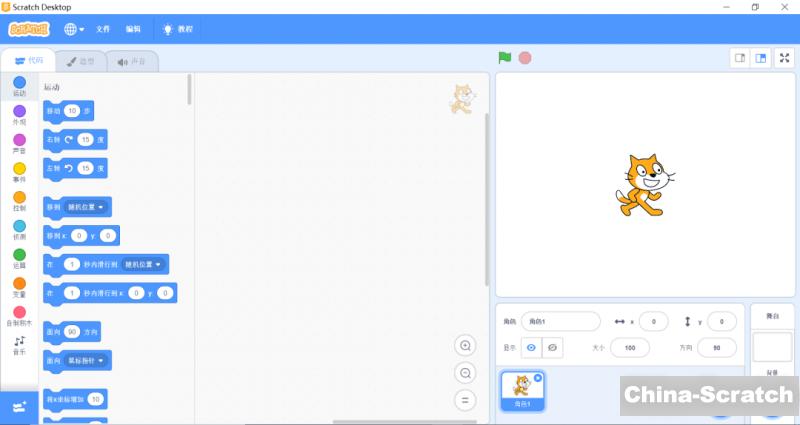Image resolution: width=800 pixels, height=425 pixels.
Task: Click the sprite name input field
Action: [560, 321]
